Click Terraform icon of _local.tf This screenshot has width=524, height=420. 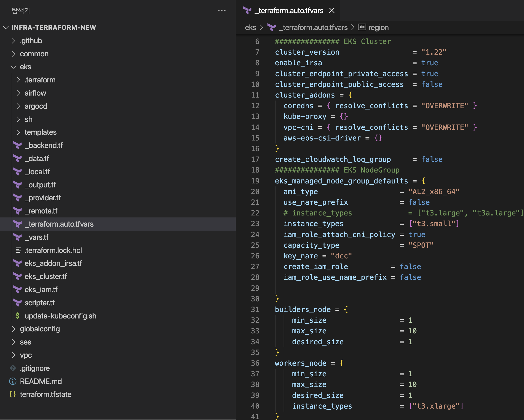pos(18,172)
